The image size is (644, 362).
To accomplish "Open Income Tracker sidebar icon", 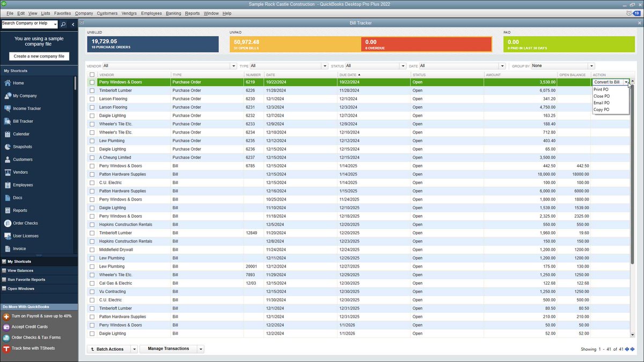I will (8, 109).
